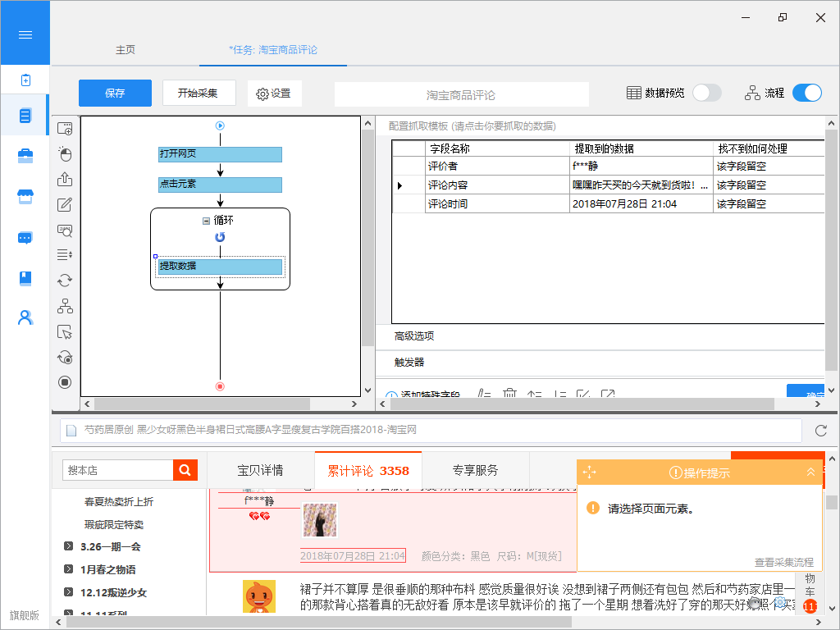Expand the 触发器 section
This screenshot has width=840, height=630.
click(x=409, y=362)
